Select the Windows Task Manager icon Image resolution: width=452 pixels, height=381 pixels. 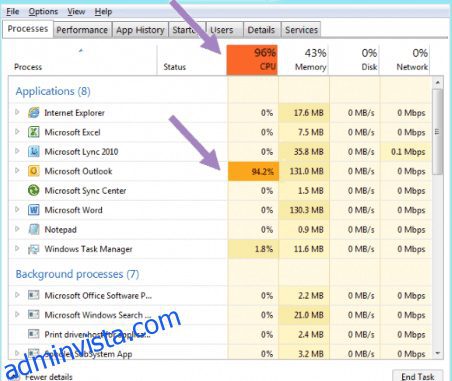34,249
